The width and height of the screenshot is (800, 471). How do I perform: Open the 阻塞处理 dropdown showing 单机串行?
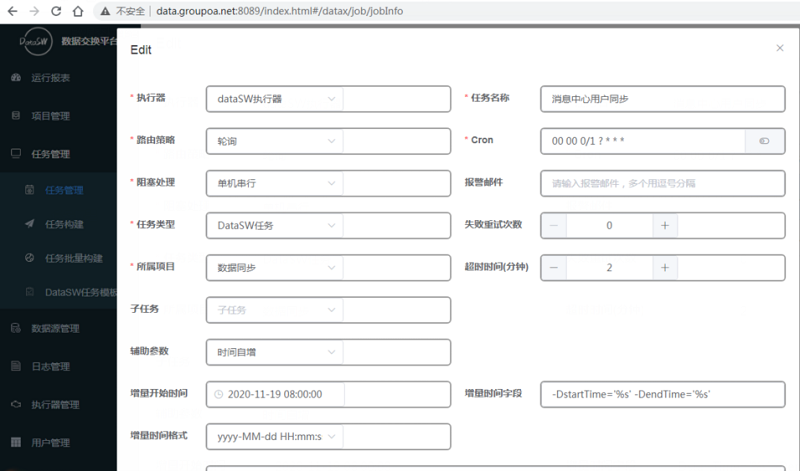click(x=275, y=184)
